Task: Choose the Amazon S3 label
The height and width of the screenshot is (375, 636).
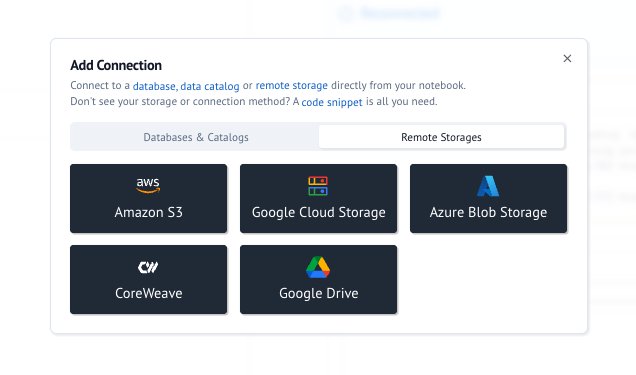Action: pyautogui.click(x=148, y=212)
